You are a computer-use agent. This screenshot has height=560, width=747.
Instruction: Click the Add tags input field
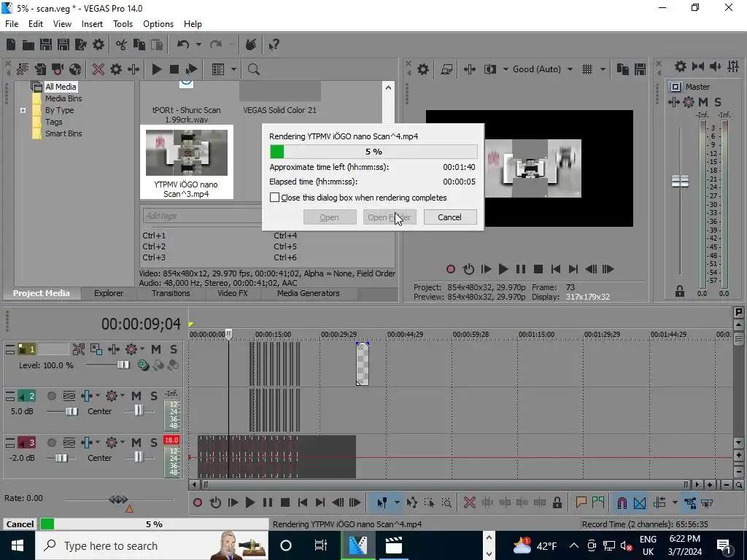(202, 216)
